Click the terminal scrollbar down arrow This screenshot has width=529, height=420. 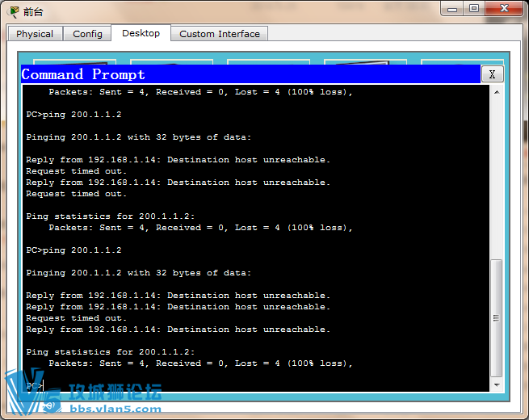tap(497, 385)
